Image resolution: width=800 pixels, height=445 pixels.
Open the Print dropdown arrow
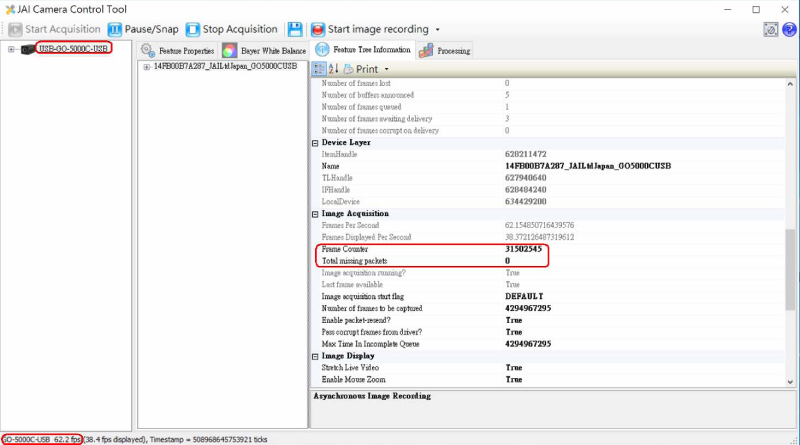[386, 70]
